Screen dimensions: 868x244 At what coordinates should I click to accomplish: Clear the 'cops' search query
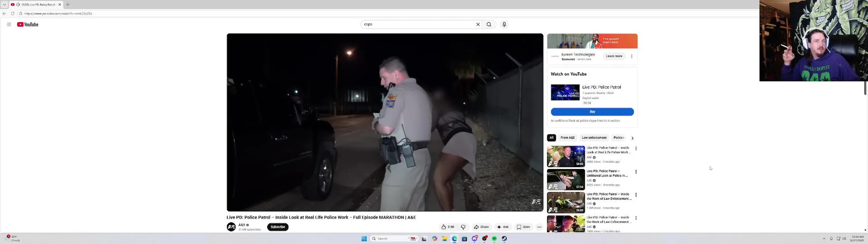click(x=478, y=24)
